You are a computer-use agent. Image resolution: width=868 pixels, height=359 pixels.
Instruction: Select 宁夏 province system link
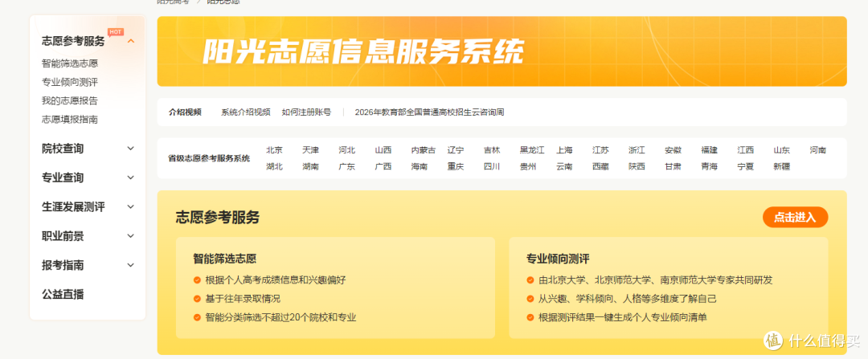(x=746, y=166)
